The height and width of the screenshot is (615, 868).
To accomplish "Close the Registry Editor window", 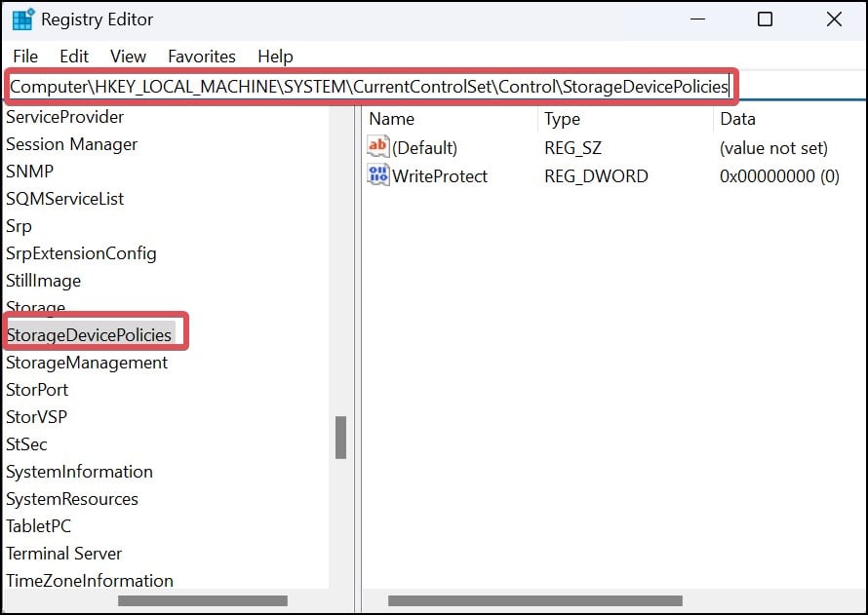I will (x=834, y=19).
